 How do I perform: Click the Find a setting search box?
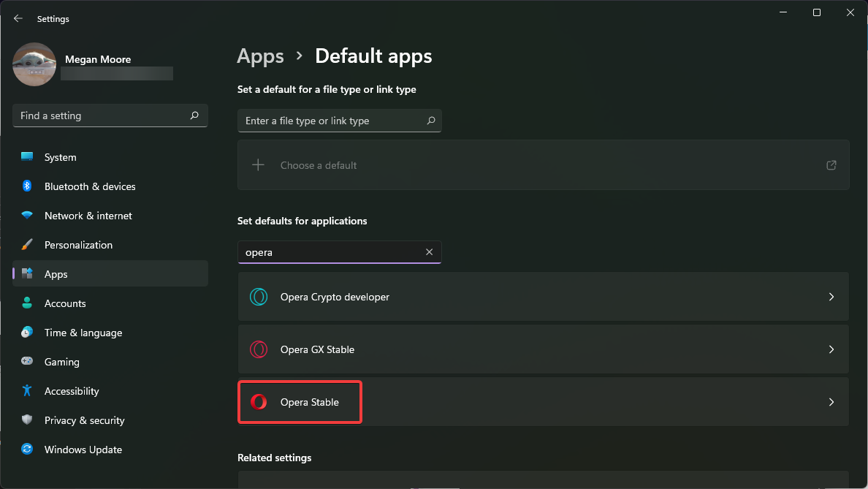point(110,115)
